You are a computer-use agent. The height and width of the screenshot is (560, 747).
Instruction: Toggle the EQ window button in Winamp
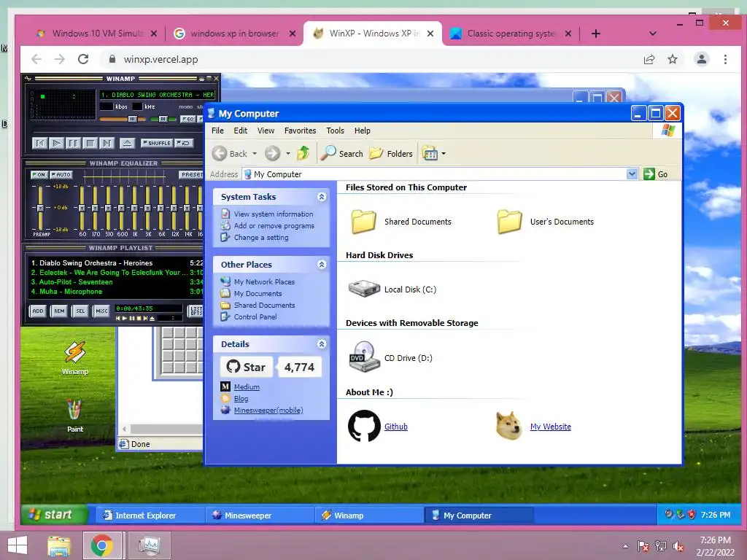click(x=187, y=119)
